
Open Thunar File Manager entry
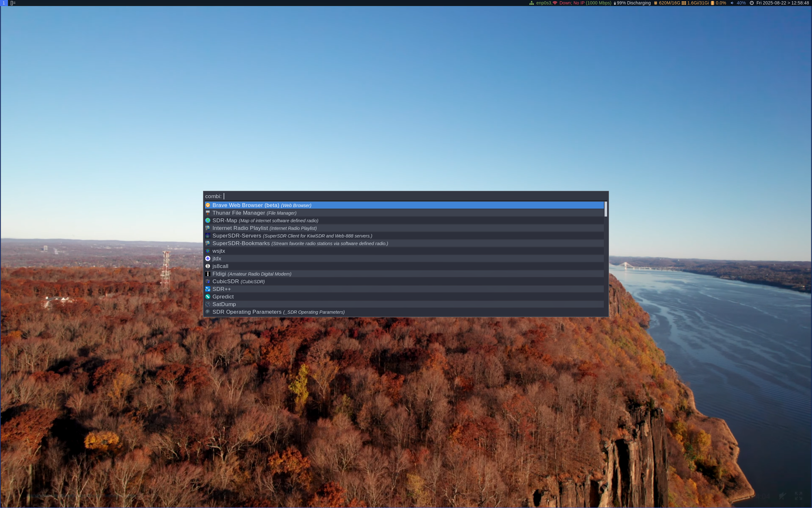coord(404,213)
